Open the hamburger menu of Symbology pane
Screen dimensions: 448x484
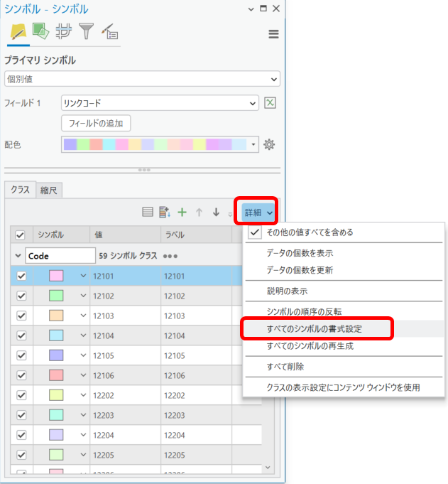tap(273, 34)
